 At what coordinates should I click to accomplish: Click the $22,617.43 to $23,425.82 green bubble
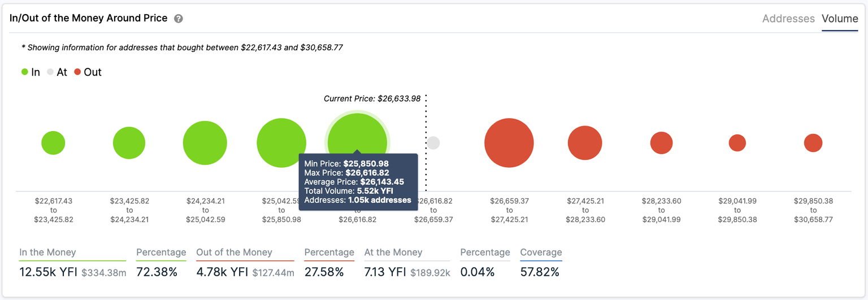(53, 143)
